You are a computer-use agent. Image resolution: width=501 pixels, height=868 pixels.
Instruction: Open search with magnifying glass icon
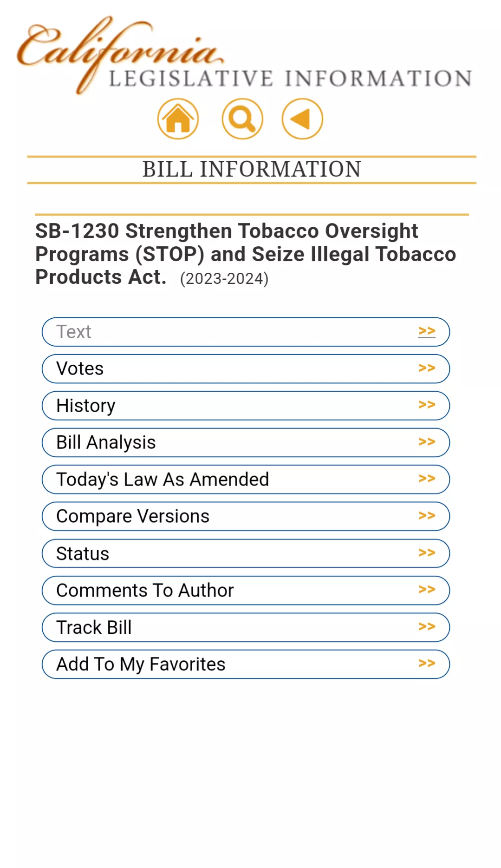pyautogui.click(x=242, y=119)
